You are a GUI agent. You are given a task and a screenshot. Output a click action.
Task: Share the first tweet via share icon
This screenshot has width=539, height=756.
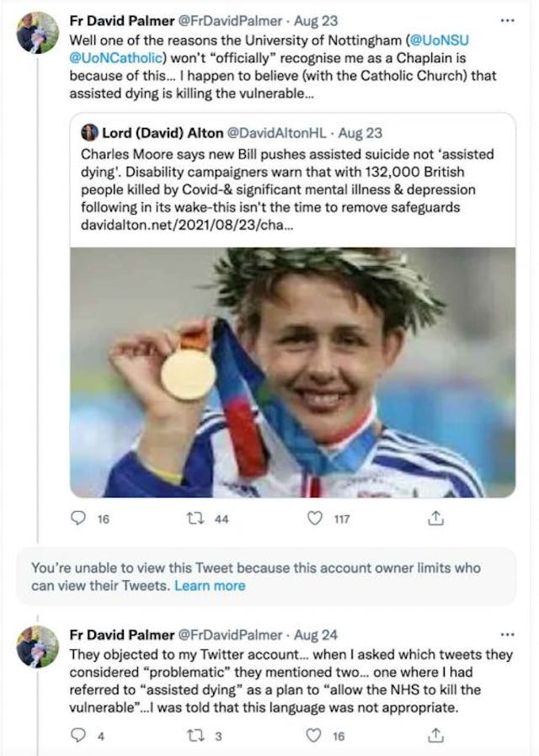(x=435, y=519)
